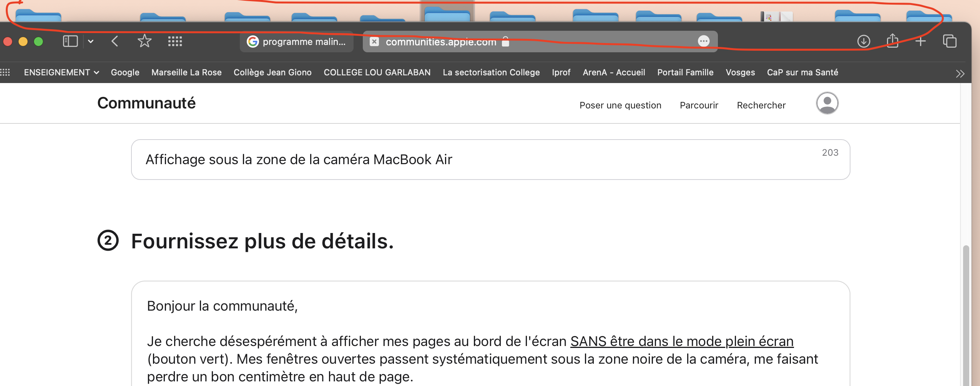Select Poser une question in navigation
980x386 pixels.
pos(620,105)
